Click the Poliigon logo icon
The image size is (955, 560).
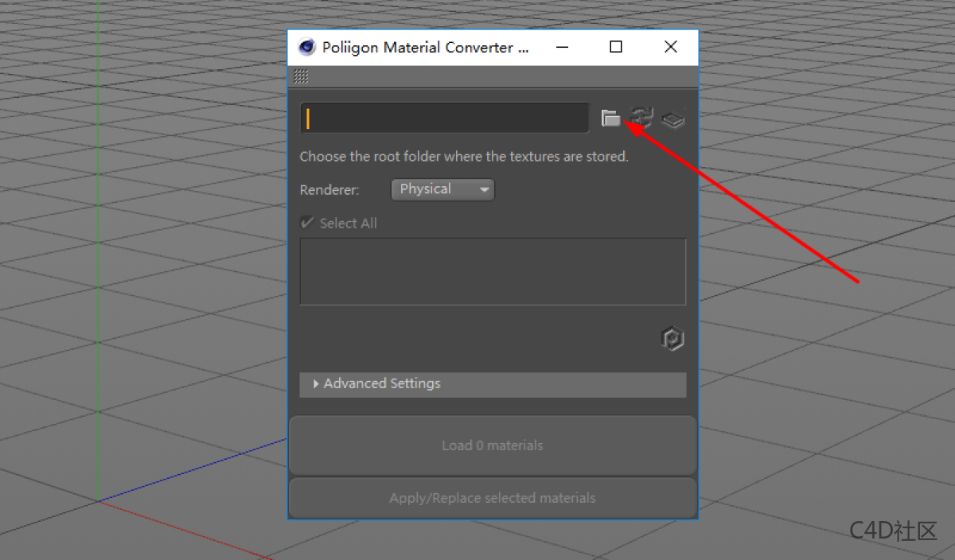pyautogui.click(x=672, y=338)
